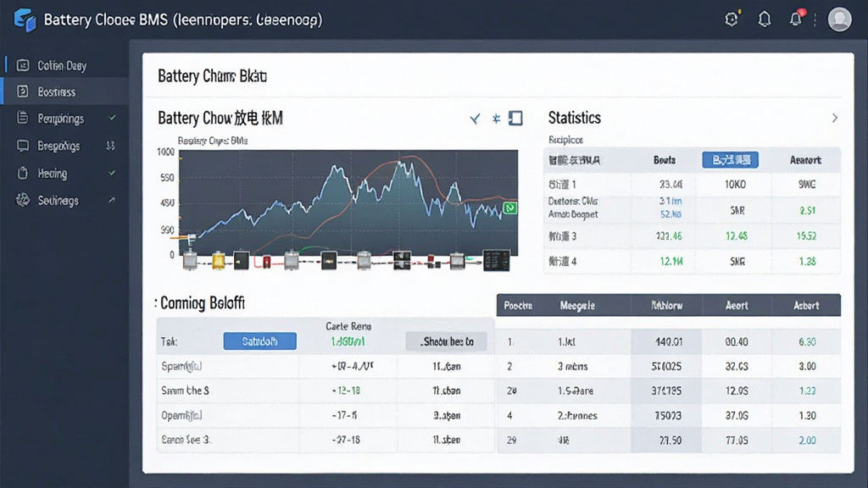Click the Sanm the S row label
This screenshot has width=868, height=488.
click(x=186, y=391)
